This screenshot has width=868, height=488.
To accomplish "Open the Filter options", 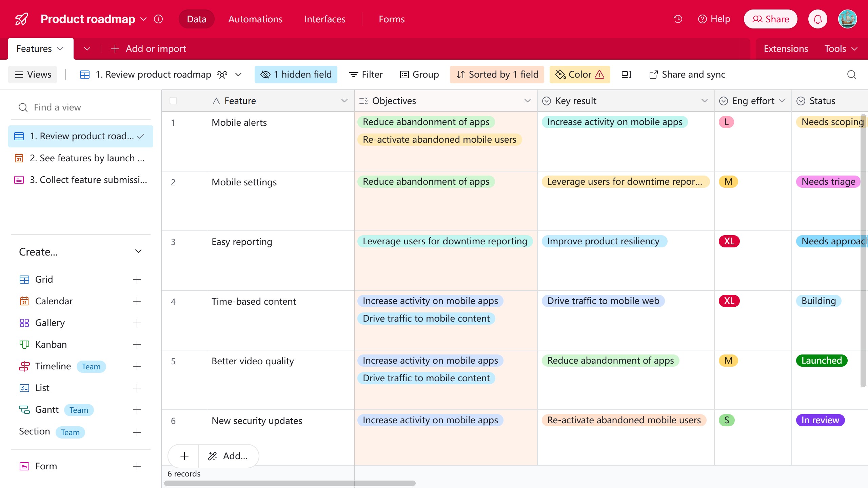I will (x=366, y=75).
